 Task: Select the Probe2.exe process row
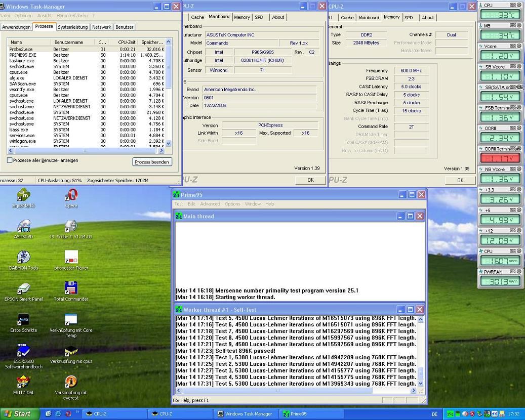pos(87,49)
